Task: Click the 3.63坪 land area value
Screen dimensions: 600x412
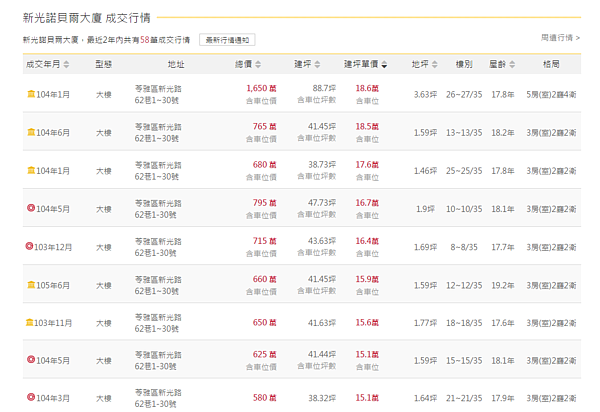Action: [x=425, y=94]
